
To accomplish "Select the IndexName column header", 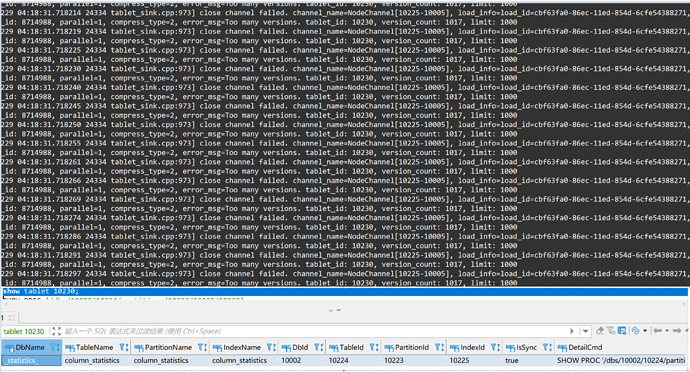I will pyautogui.click(x=243, y=347).
